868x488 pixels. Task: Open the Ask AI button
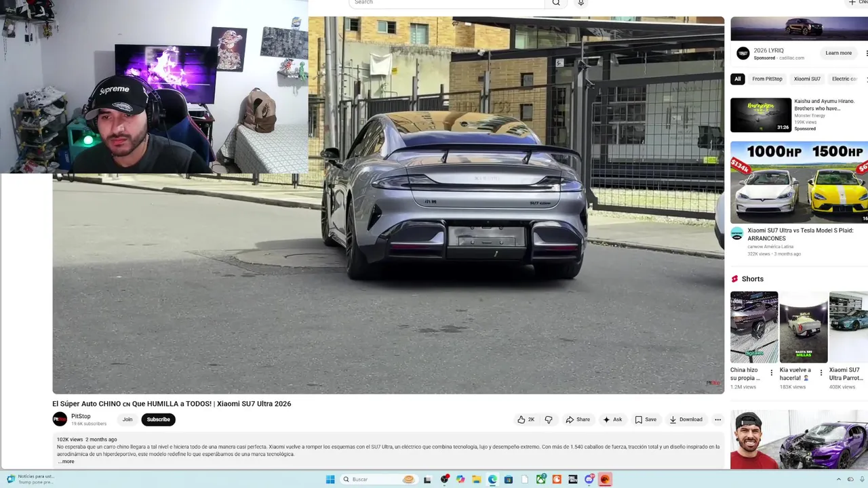(612, 420)
